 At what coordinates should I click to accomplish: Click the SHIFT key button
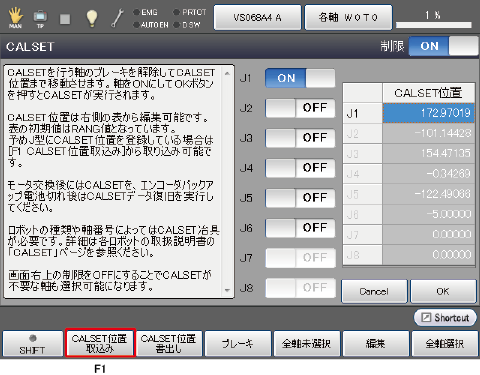(32, 344)
